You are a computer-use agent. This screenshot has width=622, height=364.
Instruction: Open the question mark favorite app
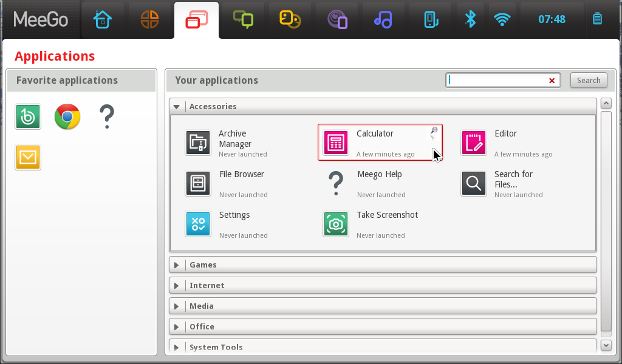107,116
